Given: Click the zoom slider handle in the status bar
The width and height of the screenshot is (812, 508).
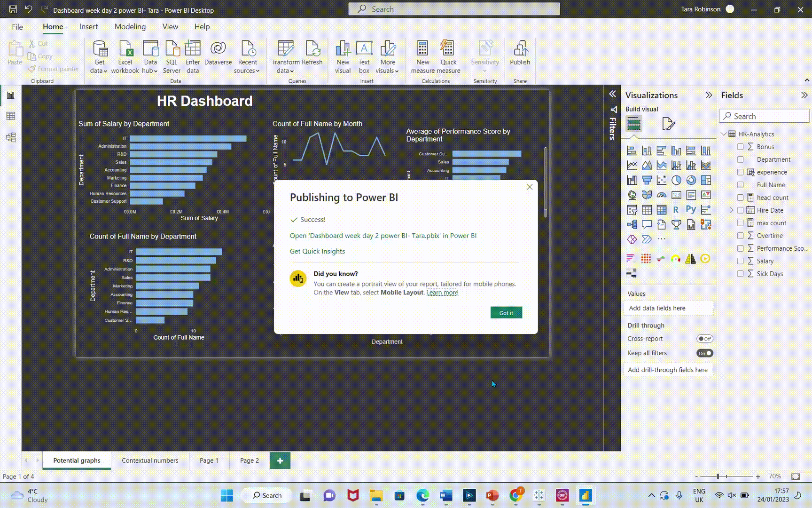Looking at the screenshot, I should [718, 476].
